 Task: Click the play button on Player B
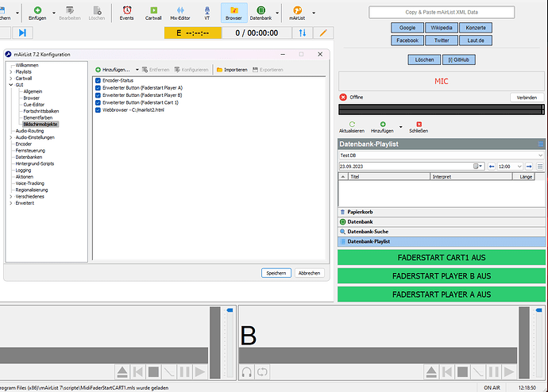509,372
